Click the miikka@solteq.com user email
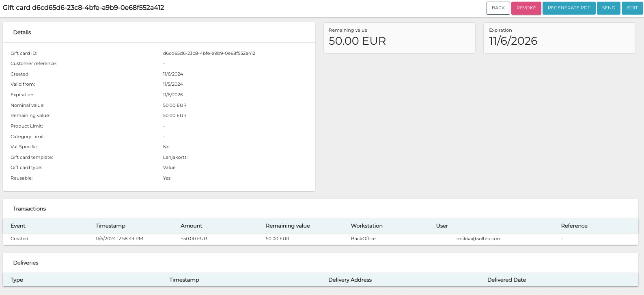This screenshot has width=644, height=295. (478, 239)
